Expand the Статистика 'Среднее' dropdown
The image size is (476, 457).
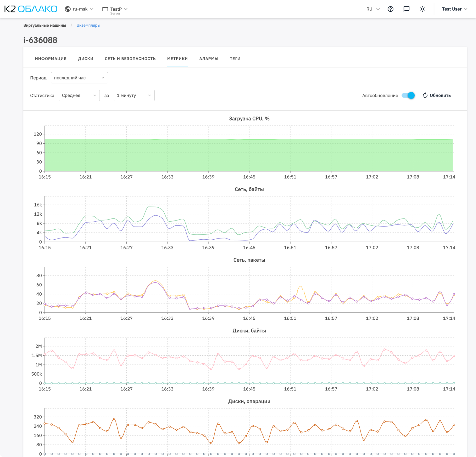tap(79, 96)
